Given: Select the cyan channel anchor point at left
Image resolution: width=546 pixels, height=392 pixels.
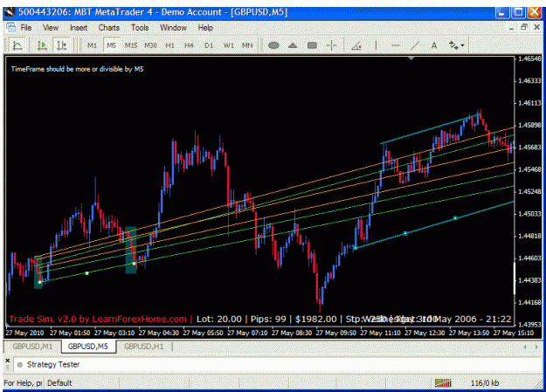Looking at the screenshot, I should [356, 248].
